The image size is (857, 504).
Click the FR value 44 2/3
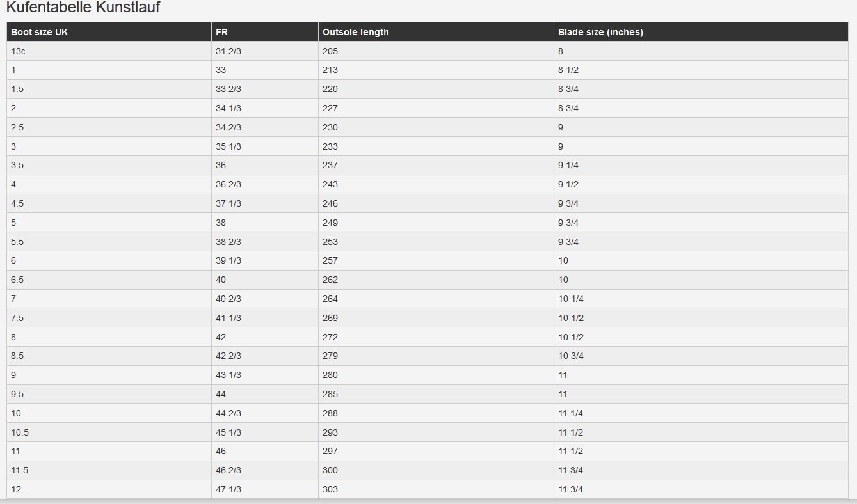pos(228,413)
